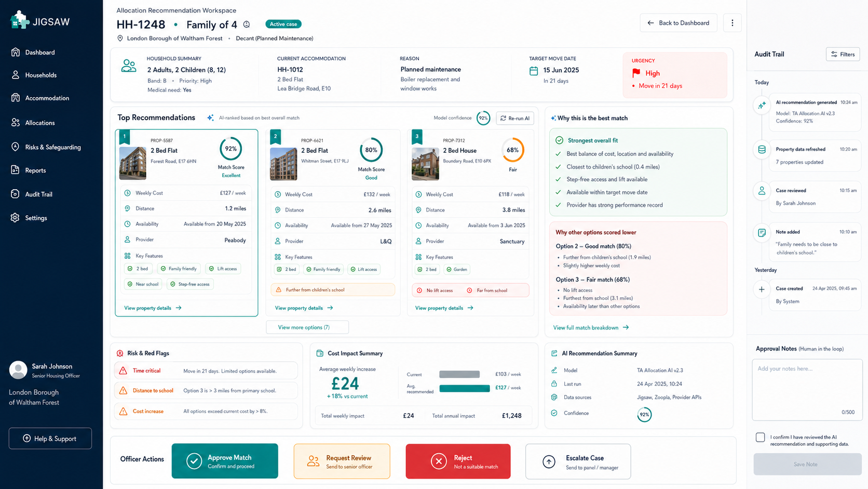Click into the Approval Notes text area
Image resolution: width=868 pixels, height=489 pixels.
tap(807, 390)
